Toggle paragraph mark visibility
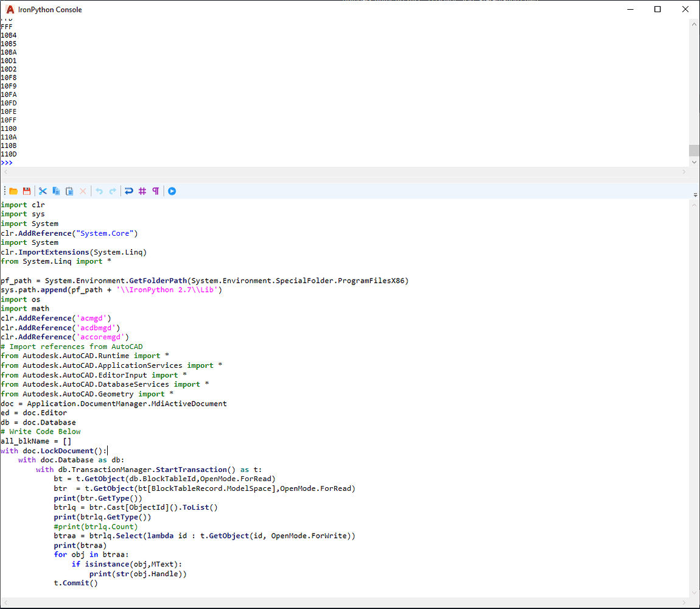 click(156, 191)
